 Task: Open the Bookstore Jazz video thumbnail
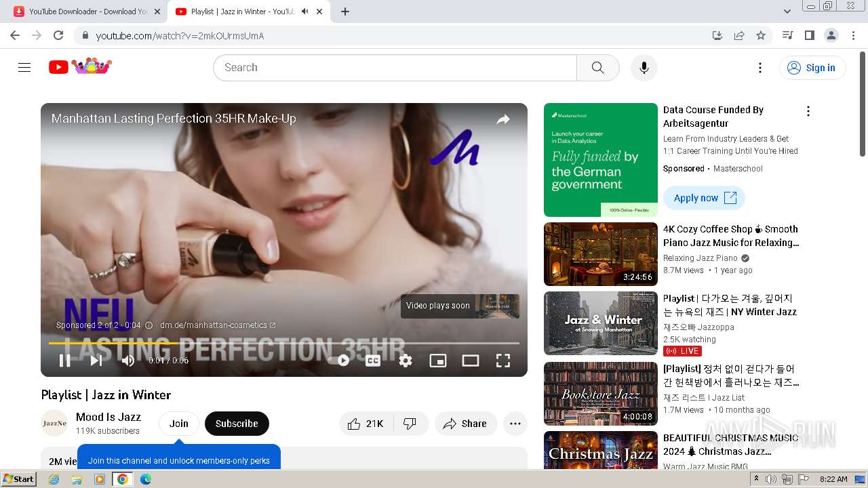click(x=601, y=394)
